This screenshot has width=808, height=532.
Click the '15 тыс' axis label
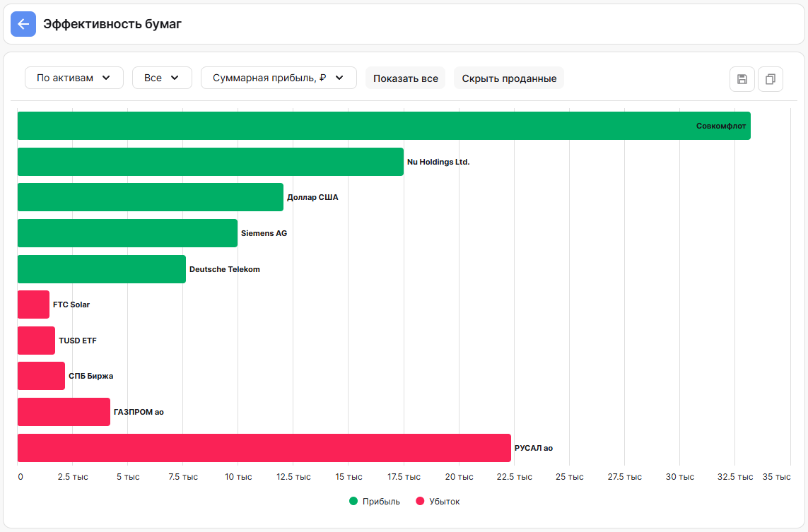pos(349,477)
